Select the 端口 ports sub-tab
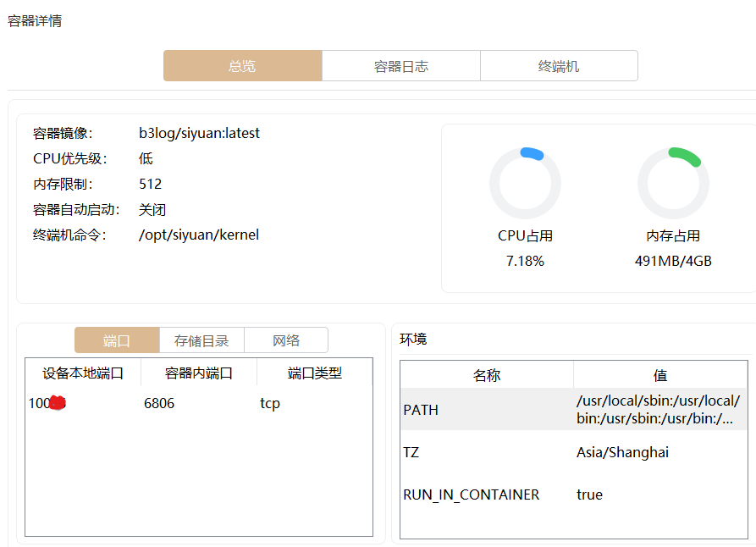 pyautogui.click(x=117, y=340)
